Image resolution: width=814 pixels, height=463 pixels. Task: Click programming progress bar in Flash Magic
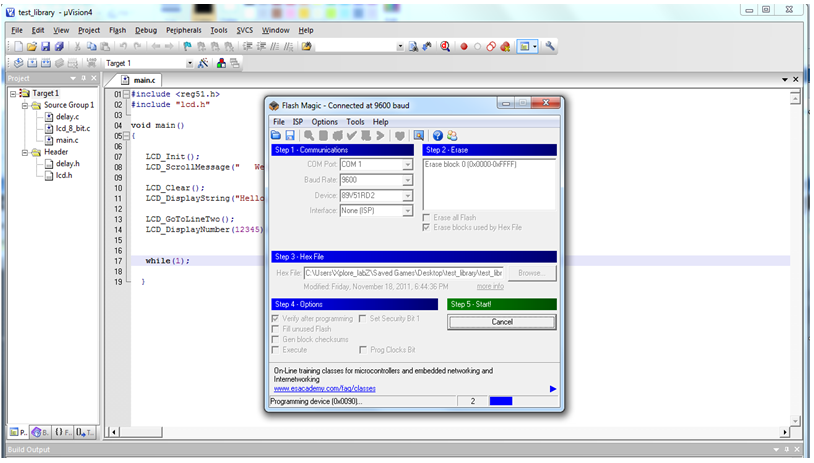(523, 401)
